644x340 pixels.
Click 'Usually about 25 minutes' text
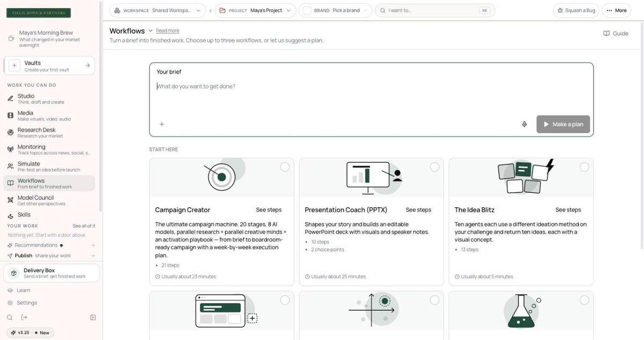[x=338, y=277]
